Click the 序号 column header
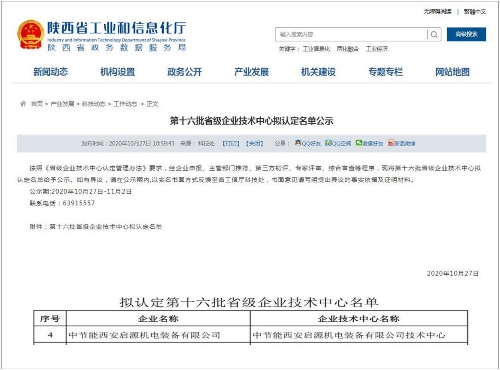 tap(50, 319)
